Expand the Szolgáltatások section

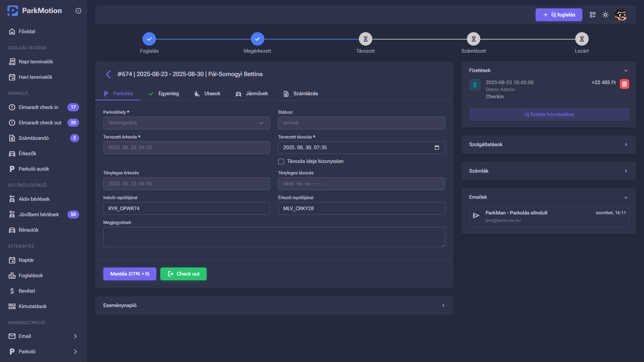point(626,144)
